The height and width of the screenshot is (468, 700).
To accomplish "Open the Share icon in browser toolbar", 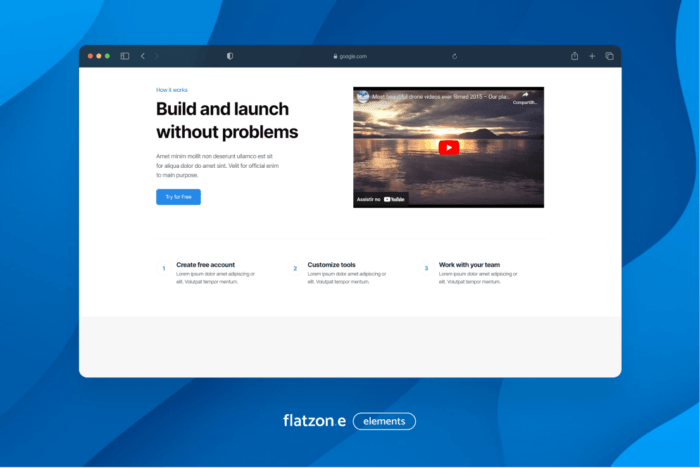I will click(x=575, y=56).
